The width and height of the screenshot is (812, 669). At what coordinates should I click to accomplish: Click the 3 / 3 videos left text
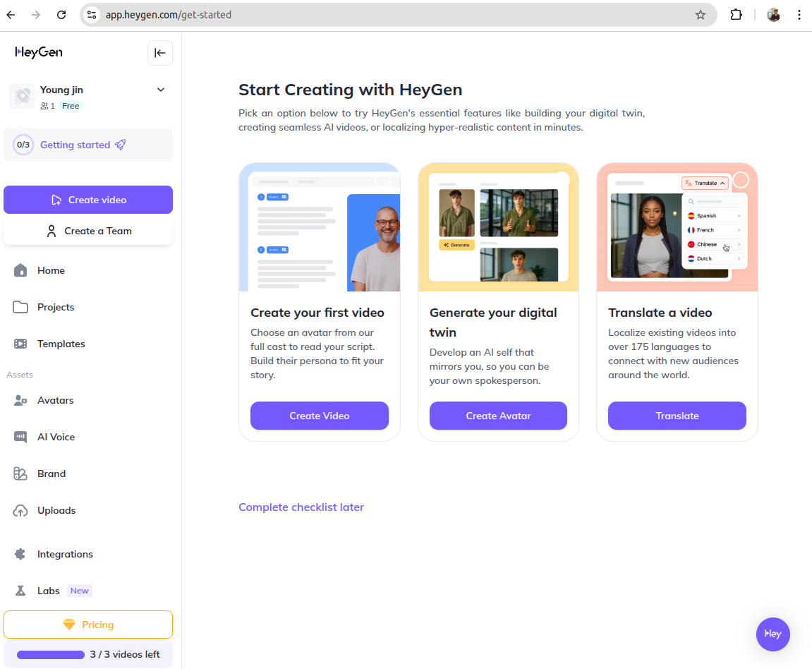pyautogui.click(x=125, y=655)
